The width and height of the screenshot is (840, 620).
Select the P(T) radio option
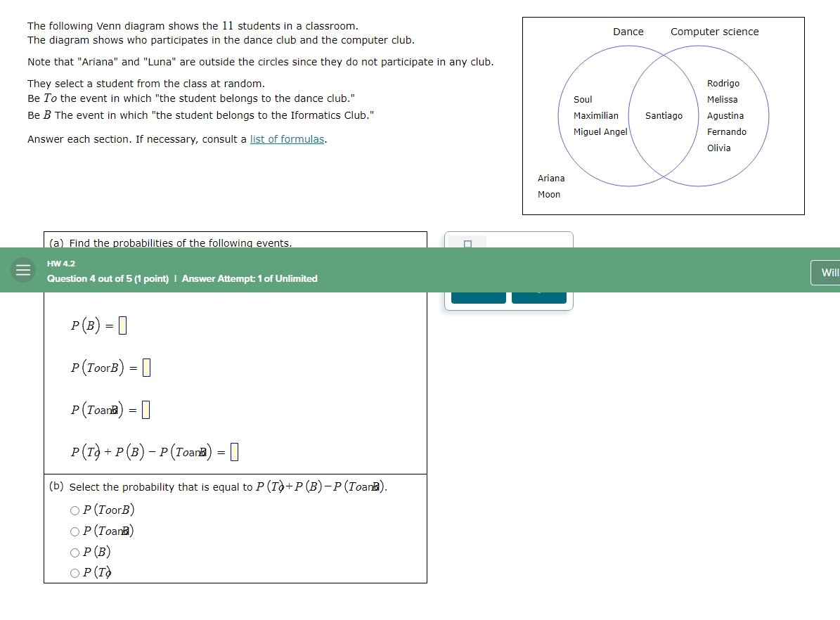[75, 572]
